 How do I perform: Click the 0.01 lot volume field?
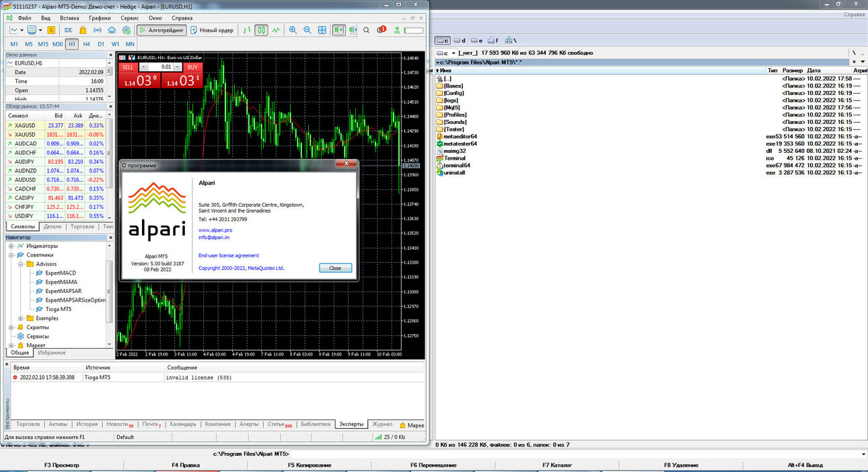coord(160,67)
